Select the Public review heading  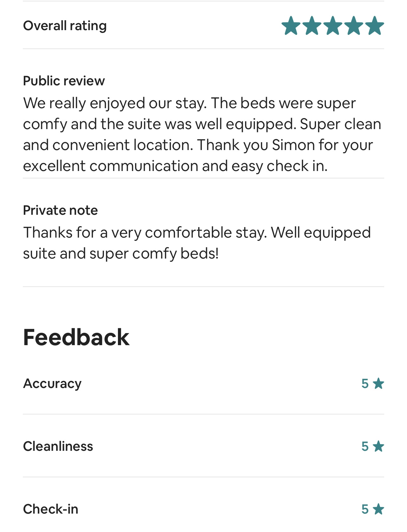pyautogui.click(x=64, y=81)
